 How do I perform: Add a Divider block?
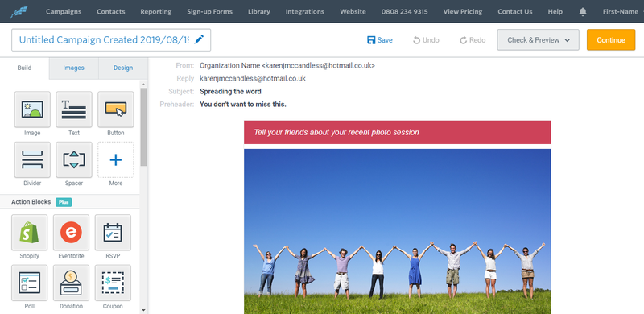32,160
